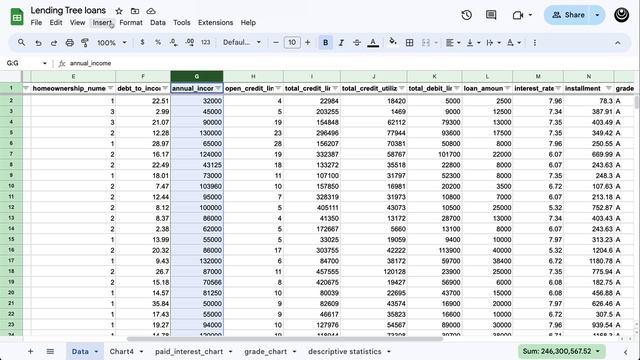The width and height of the screenshot is (640, 360).
Task: Open the View menu
Action: tap(77, 22)
